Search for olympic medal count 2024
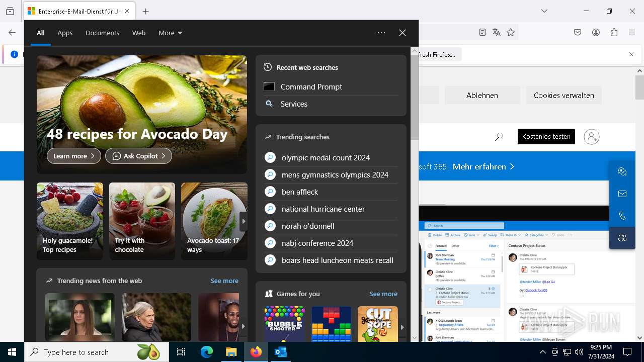This screenshot has width=644, height=362. pos(331,157)
